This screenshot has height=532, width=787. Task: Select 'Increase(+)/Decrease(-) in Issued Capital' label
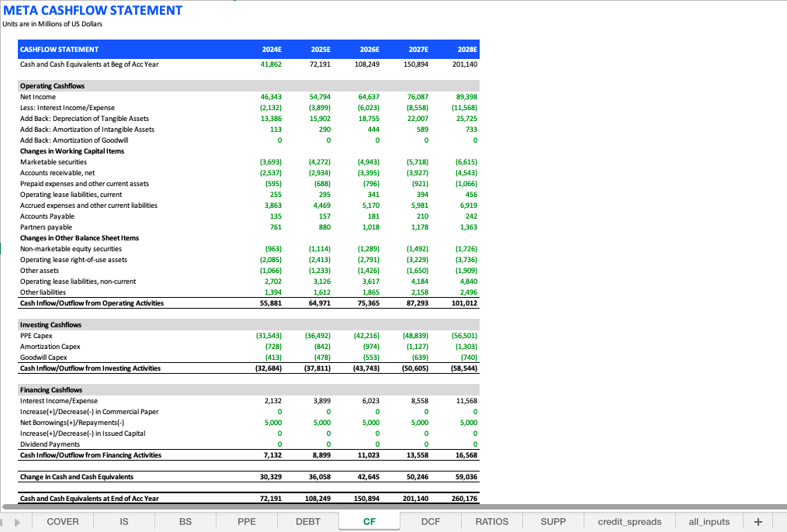pyautogui.click(x=83, y=434)
